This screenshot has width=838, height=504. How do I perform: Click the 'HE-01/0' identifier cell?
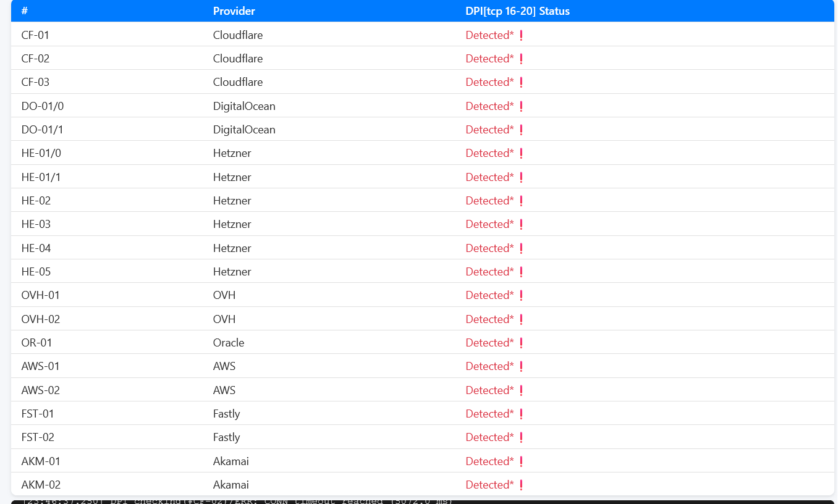coord(41,153)
